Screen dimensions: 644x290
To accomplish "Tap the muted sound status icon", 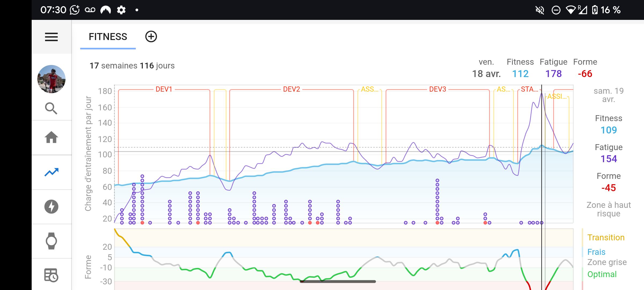I will click(x=540, y=10).
